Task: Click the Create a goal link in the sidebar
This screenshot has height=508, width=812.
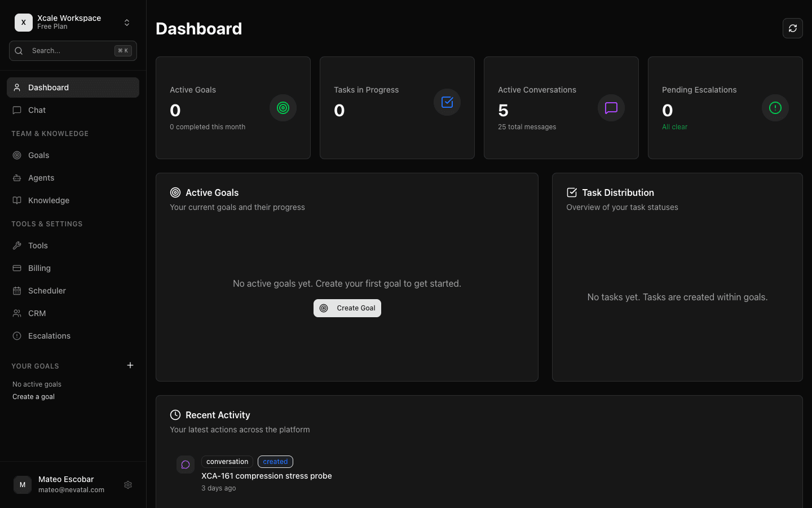Action: click(33, 396)
